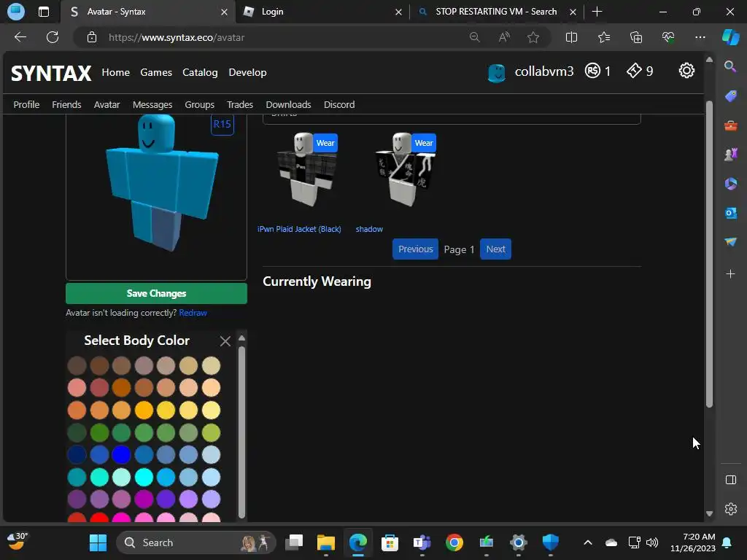Pick the bright blue body color swatch
Screen dimensions: 747x560
[x=122, y=454]
